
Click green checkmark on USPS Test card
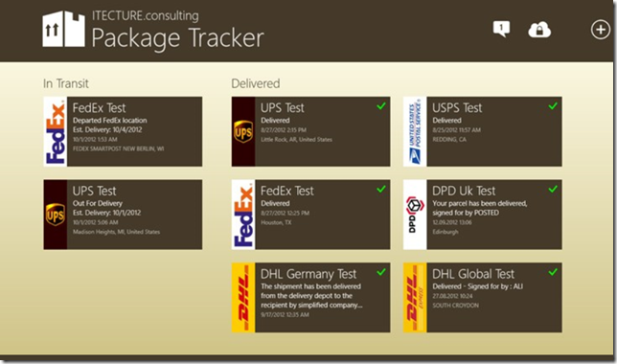(553, 106)
